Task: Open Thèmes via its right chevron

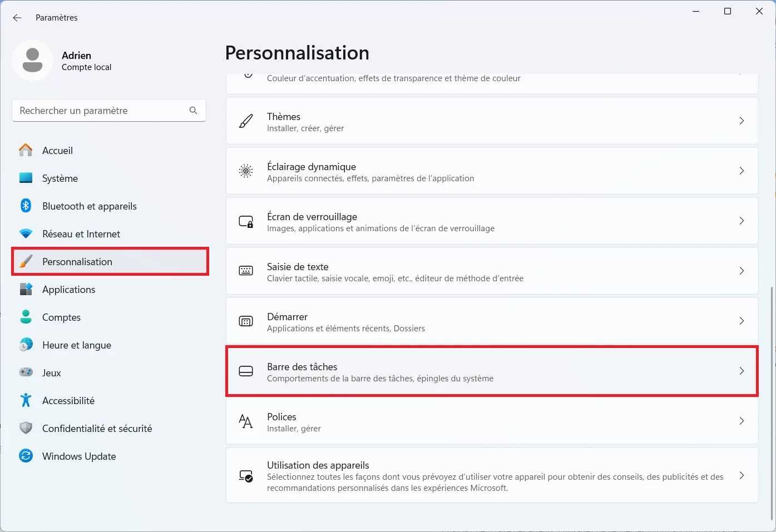Action: click(742, 121)
